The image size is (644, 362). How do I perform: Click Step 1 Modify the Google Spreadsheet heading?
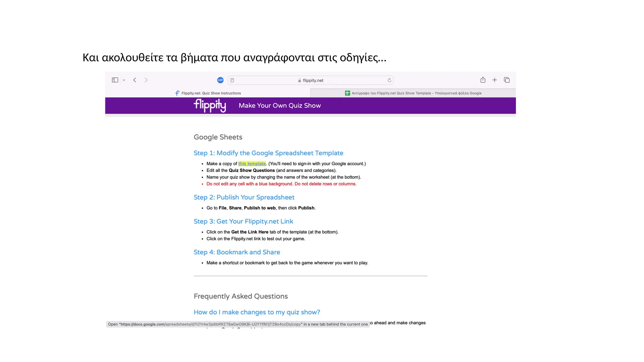tap(268, 153)
